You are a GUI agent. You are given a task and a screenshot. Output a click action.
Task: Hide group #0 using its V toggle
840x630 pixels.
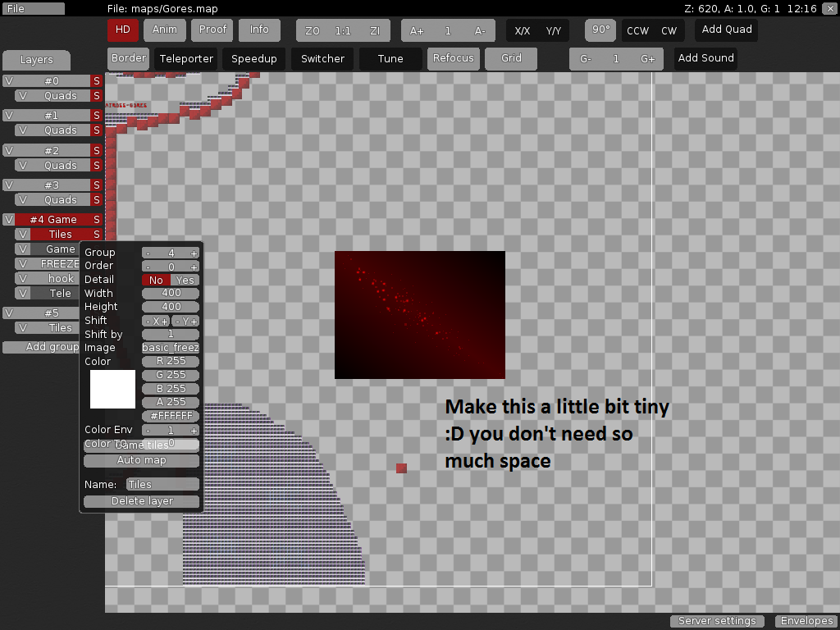(8, 81)
